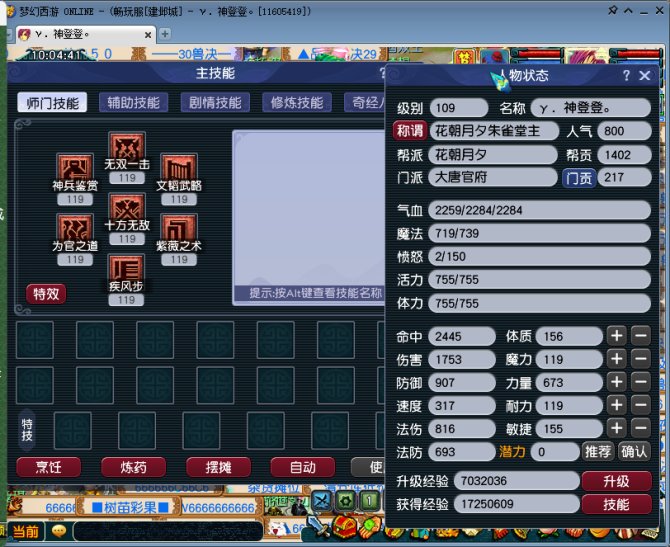Screen dimensions: 670x547
Task: Decrease 敏捷 with the minus button
Action: [641, 428]
